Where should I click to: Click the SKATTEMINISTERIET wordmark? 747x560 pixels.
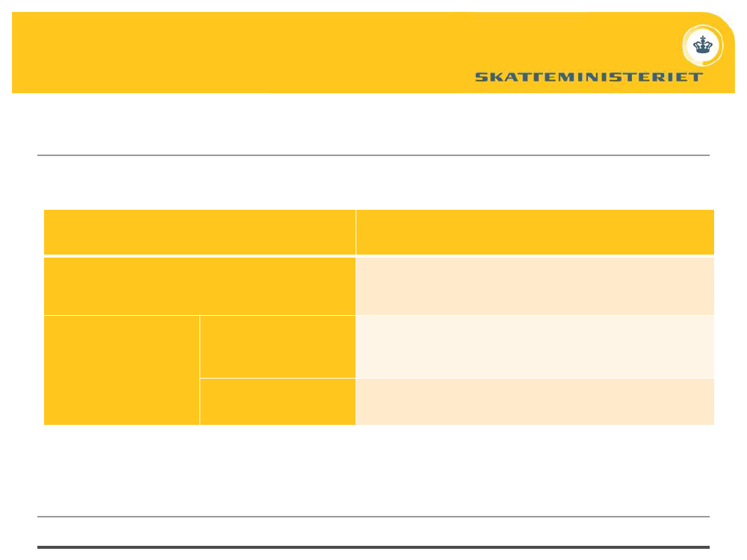coord(589,77)
